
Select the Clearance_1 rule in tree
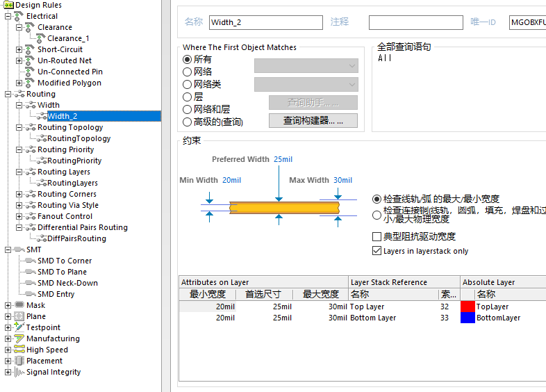[x=68, y=38]
